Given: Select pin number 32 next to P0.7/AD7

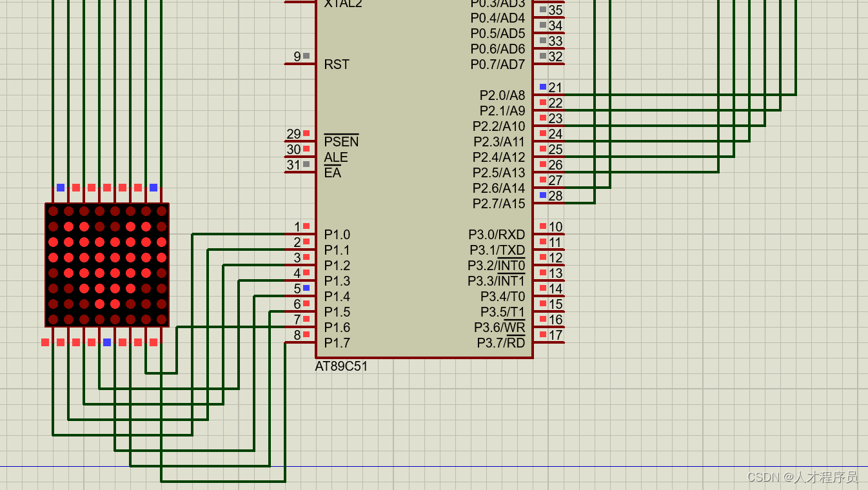Looking at the screenshot, I should pos(555,57).
